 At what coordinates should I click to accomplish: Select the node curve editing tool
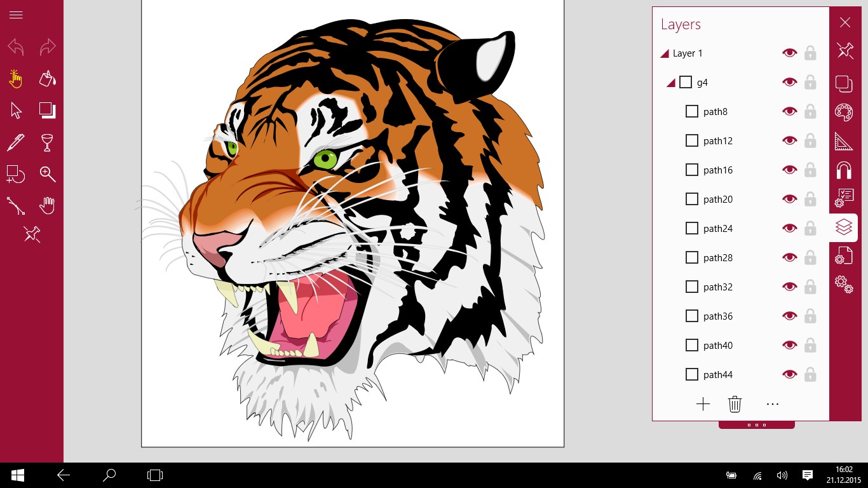tap(16, 205)
